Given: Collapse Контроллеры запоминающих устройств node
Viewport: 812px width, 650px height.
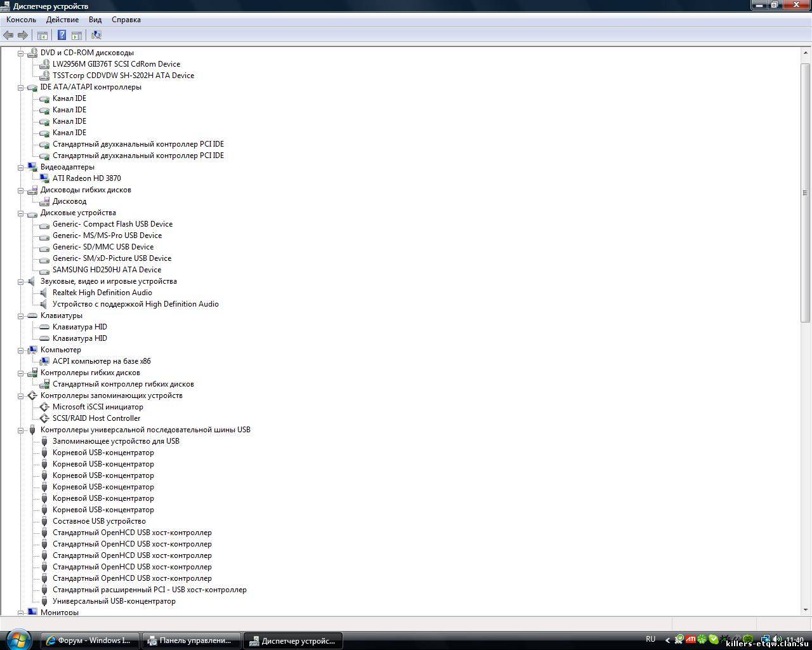Looking at the screenshot, I should [x=20, y=396].
